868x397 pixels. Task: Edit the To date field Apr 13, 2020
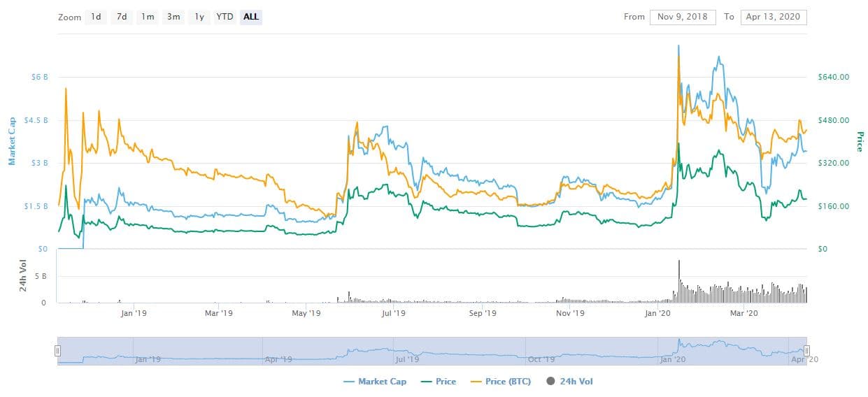point(774,17)
